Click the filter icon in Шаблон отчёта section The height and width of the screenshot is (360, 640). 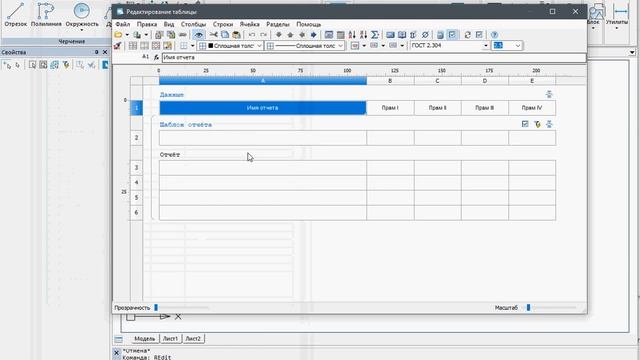coord(537,124)
